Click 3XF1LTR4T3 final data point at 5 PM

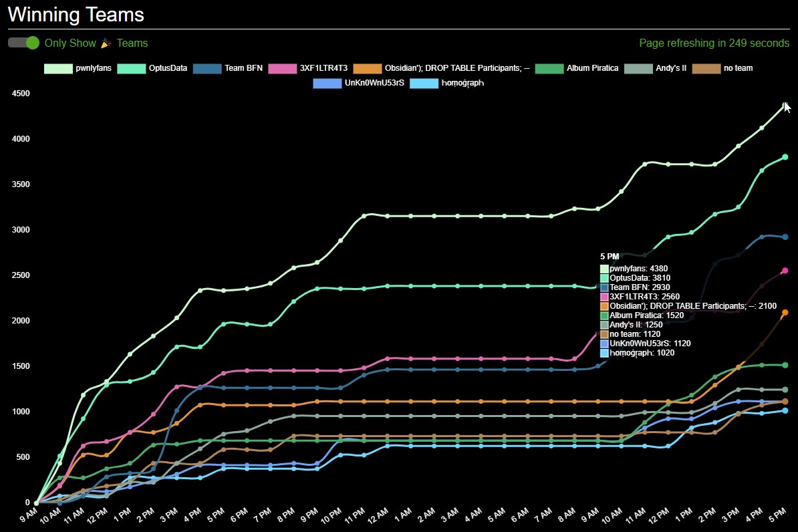click(x=785, y=270)
